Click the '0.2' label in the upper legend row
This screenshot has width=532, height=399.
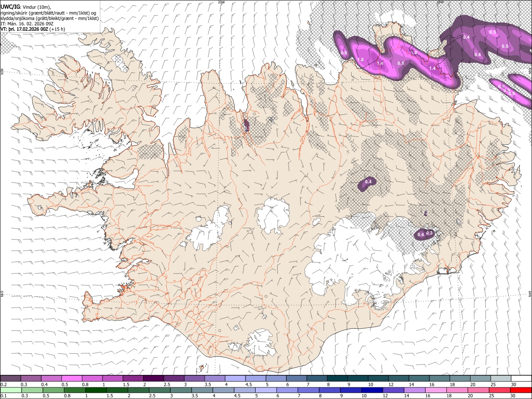point(4,384)
